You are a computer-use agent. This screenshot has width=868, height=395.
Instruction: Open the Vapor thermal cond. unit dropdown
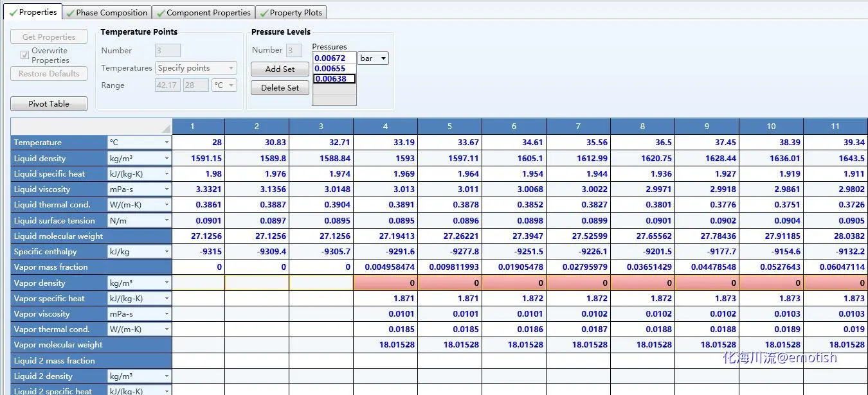coord(140,329)
